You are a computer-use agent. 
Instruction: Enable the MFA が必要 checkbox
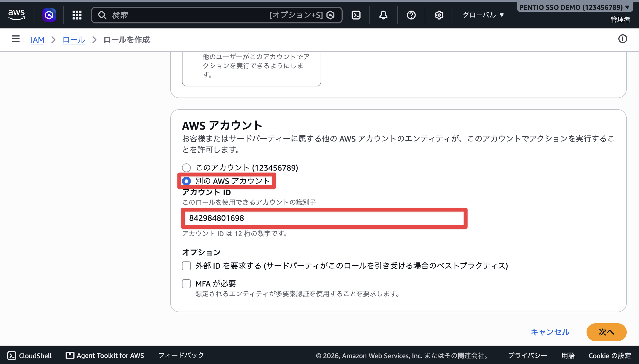pos(186,284)
